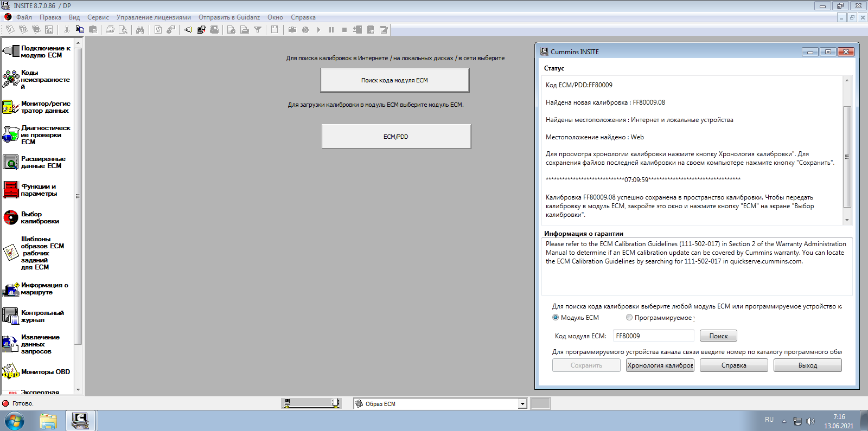Viewport: 868px width, 431px height.
Task: Open the Справка menu in menu bar
Action: pos(303,17)
